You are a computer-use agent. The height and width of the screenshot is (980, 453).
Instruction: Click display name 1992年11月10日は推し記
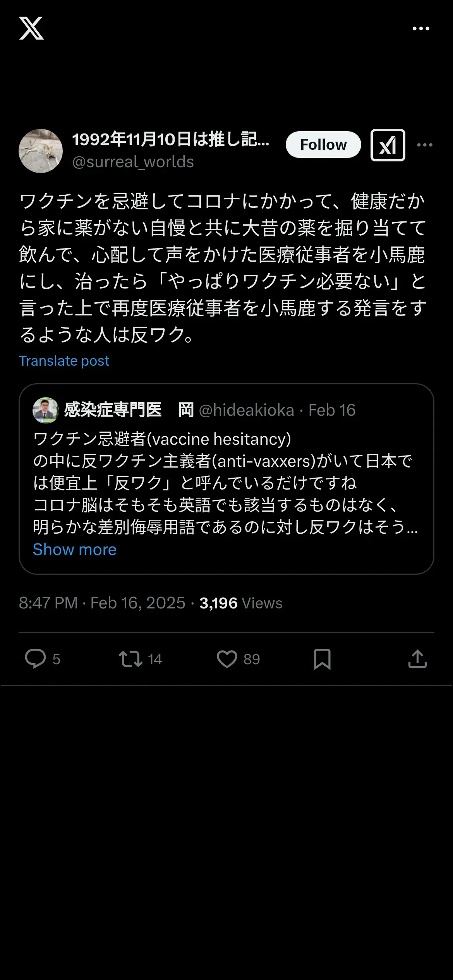point(170,139)
